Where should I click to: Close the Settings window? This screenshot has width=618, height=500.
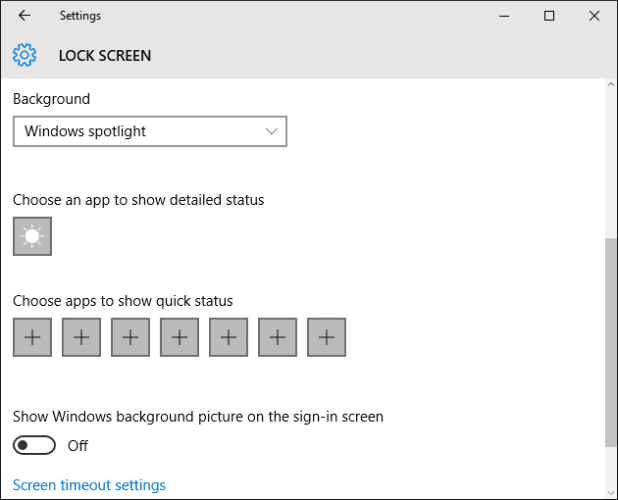tap(595, 16)
